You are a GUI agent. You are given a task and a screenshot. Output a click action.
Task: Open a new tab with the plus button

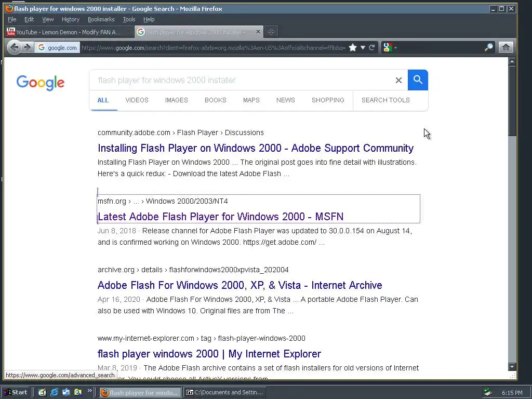point(271,32)
